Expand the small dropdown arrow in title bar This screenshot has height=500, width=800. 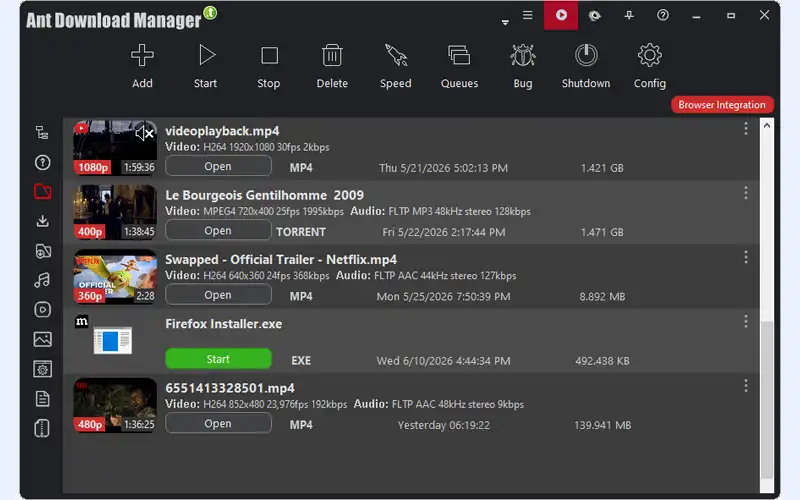tap(505, 22)
